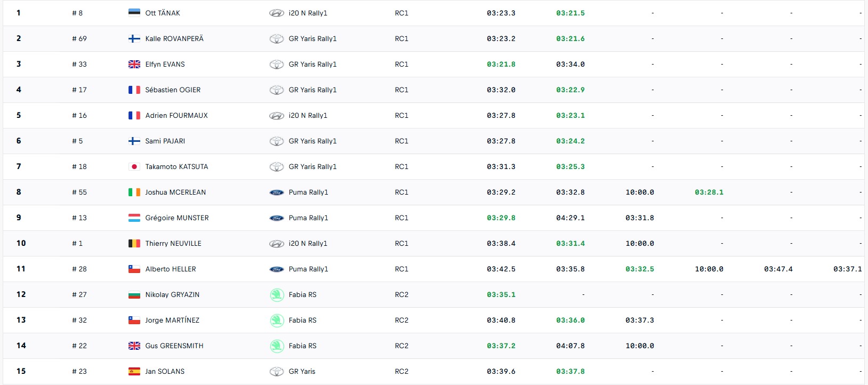Viewport: 868px width, 385px height.
Task: Click the Toyota logo in Kalle ROVANPERÄ's row
Action: tap(277, 39)
